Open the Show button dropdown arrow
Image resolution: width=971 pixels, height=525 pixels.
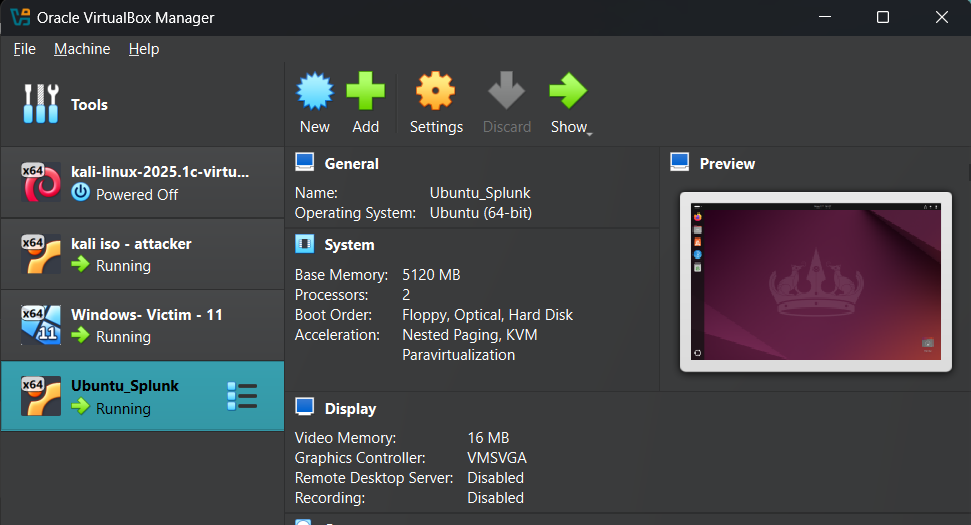(590, 134)
